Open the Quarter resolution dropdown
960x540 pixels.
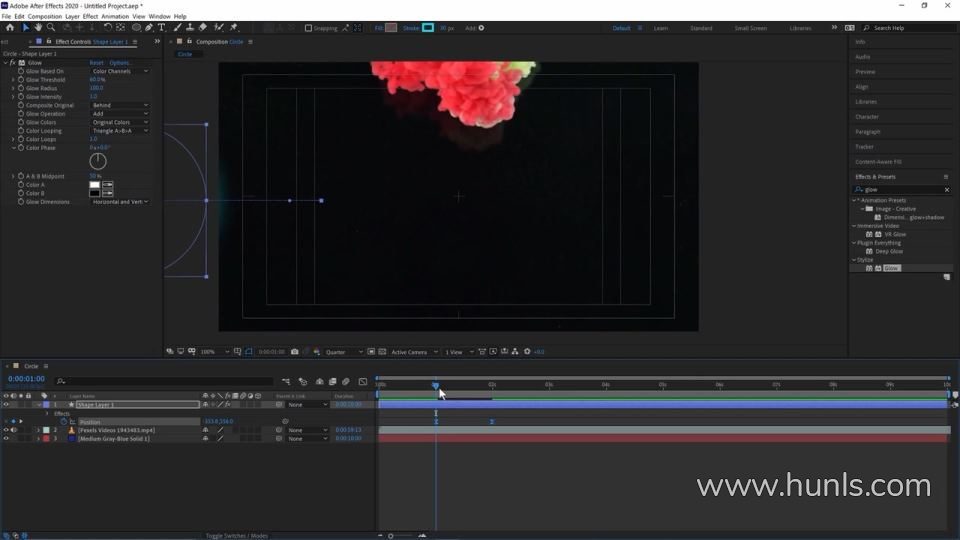coord(342,352)
